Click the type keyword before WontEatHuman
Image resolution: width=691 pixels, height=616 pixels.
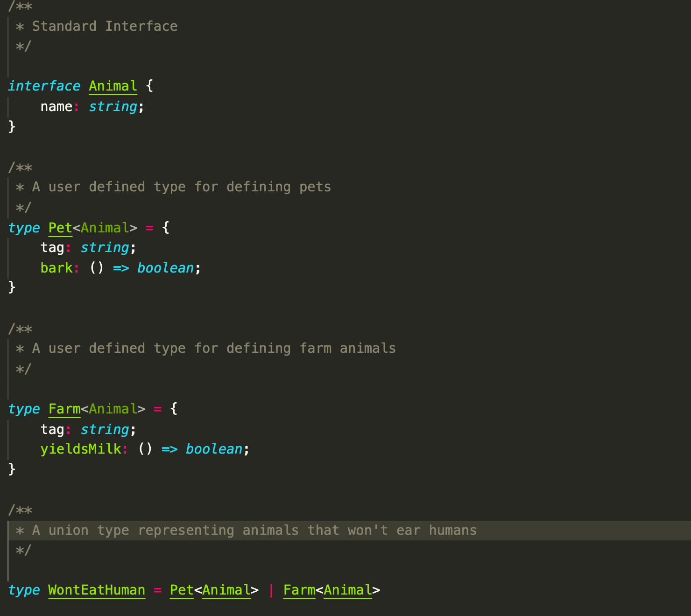(23, 590)
